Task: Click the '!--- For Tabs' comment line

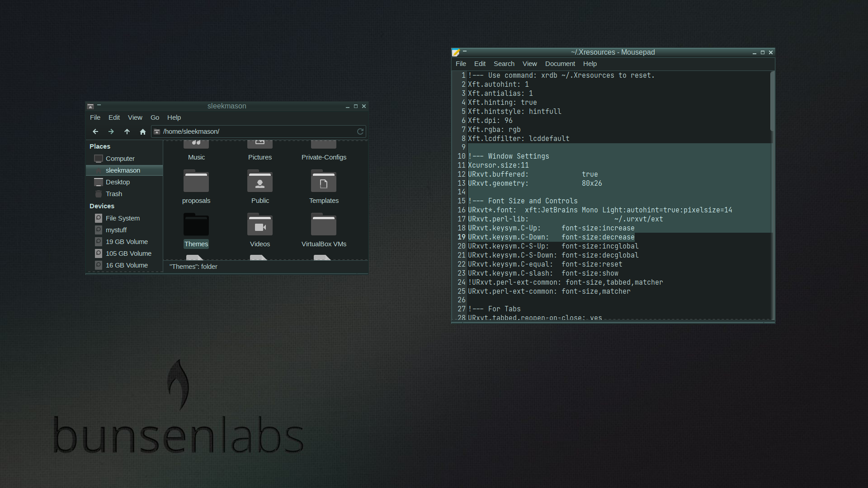Action: pos(494,309)
